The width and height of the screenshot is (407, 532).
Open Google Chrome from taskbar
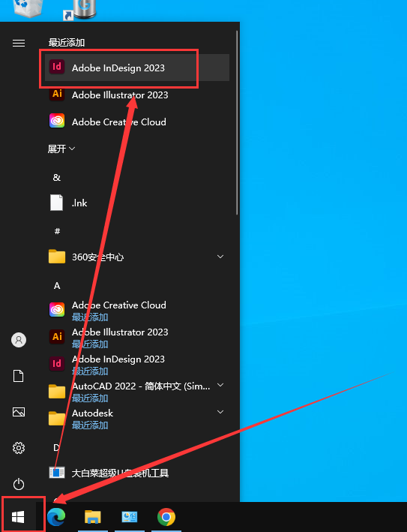166,517
